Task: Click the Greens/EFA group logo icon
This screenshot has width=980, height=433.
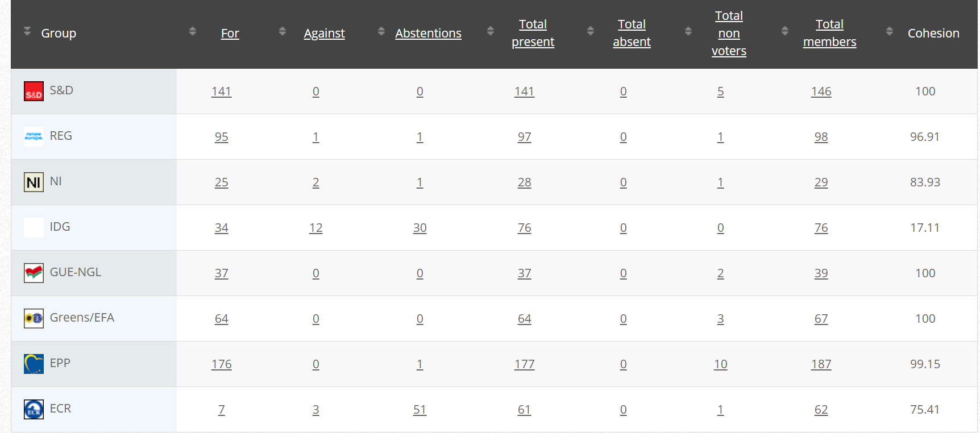Action: pyautogui.click(x=34, y=318)
